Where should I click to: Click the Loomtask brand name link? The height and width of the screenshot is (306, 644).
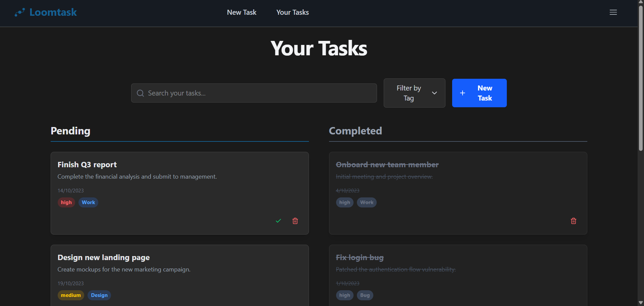pos(53,12)
